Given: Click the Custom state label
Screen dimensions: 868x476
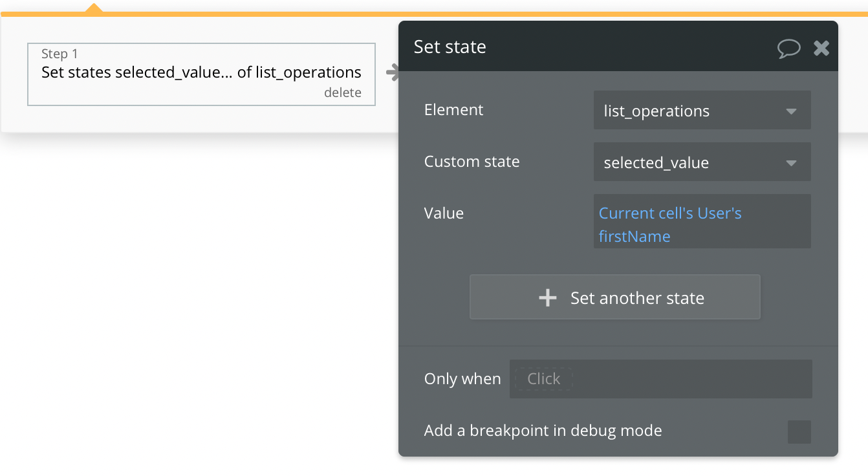Looking at the screenshot, I should pyautogui.click(x=472, y=162).
